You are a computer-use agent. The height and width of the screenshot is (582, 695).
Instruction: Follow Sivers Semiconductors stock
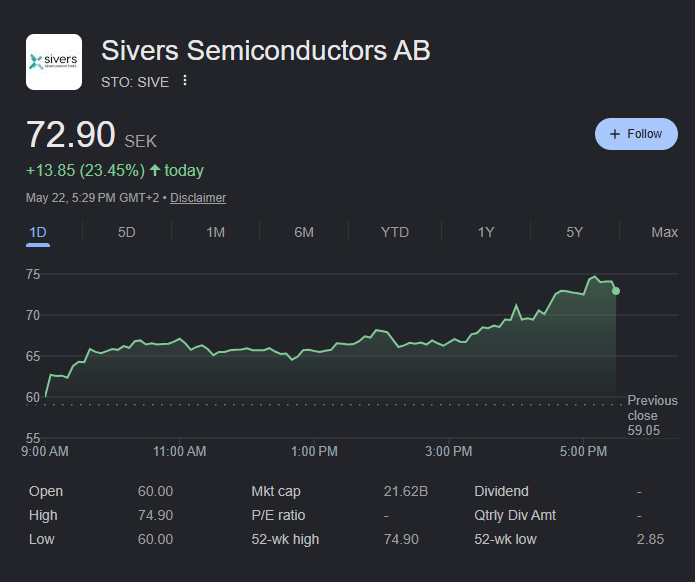click(x=636, y=134)
